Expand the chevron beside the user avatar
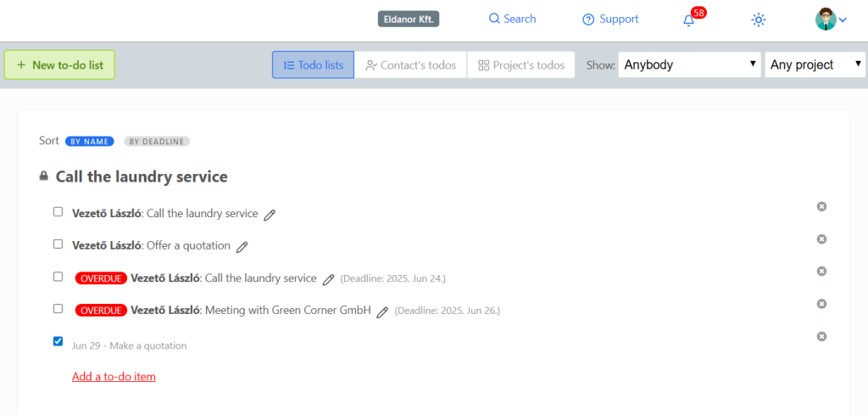 click(843, 20)
